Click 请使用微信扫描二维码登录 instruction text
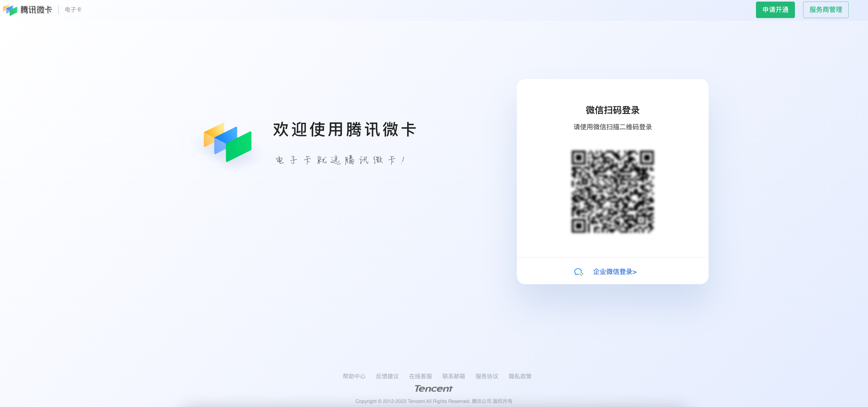 pyautogui.click(x=613, y=127)
